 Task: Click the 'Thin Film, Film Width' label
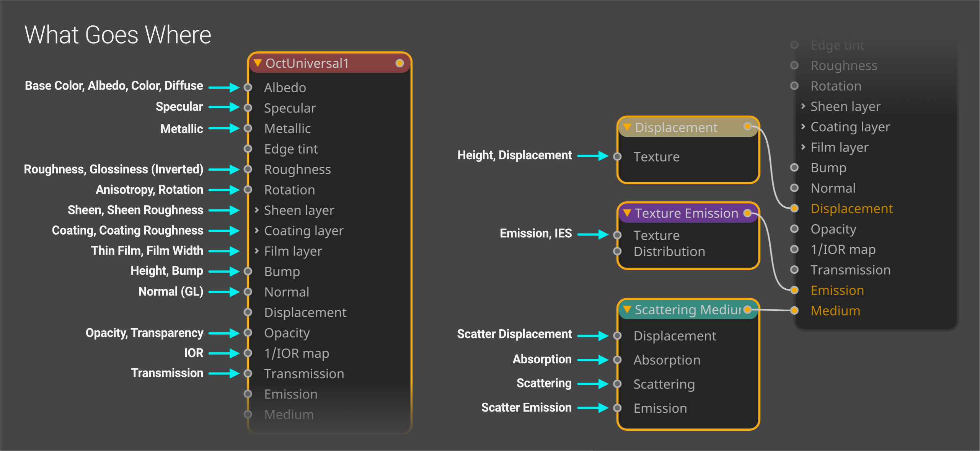click(x=147, y=251)
